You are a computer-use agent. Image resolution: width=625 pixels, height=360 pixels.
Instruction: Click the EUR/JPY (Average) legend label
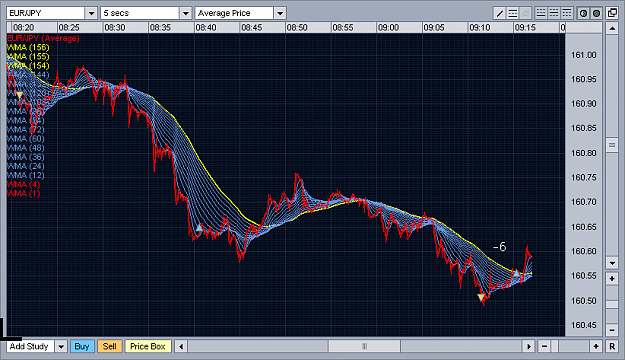click(x=43, y=38)
